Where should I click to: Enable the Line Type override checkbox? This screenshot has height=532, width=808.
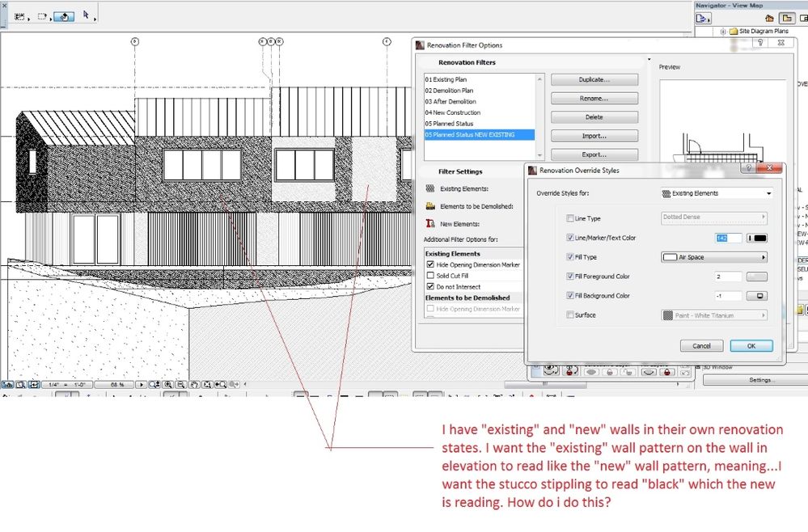[571, 218]
